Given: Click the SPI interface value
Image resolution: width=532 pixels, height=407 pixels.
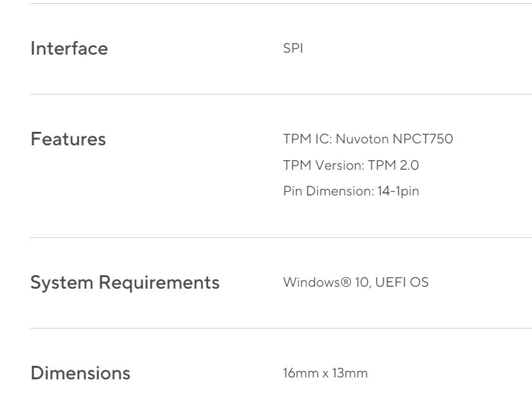Looking at the screenshot, I should click(292, 49).
